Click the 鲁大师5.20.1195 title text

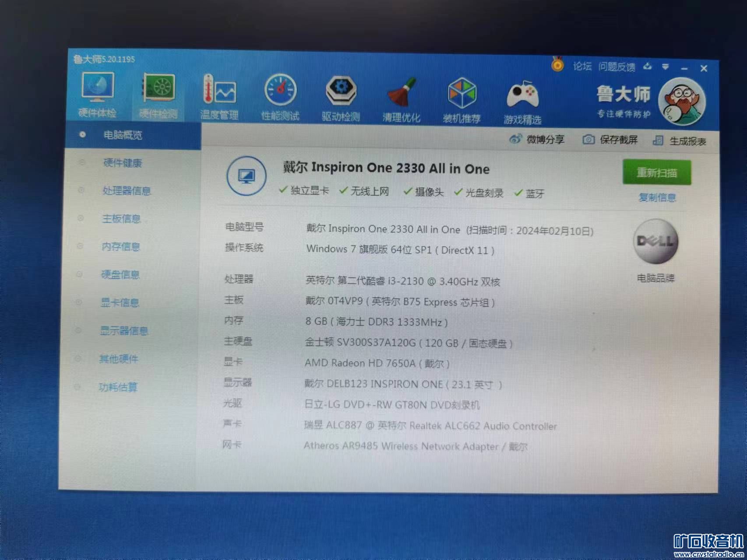[x=104, y=59]
